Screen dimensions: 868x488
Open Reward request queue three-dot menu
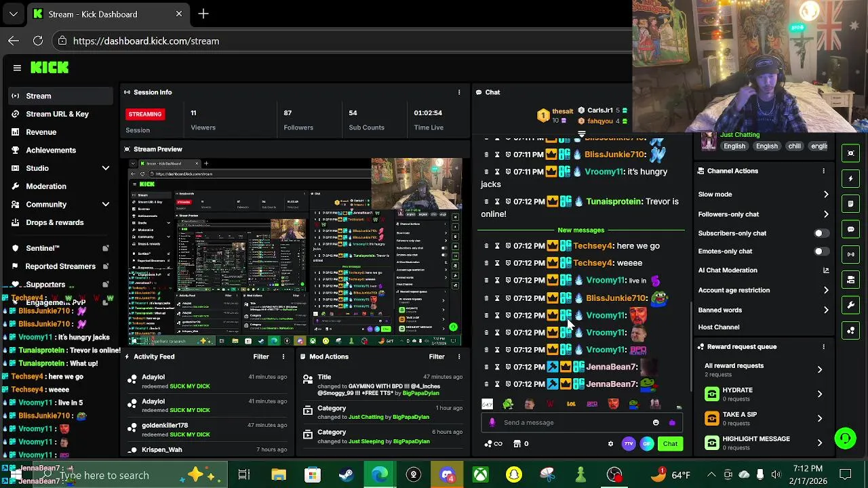tap(824, 346)
